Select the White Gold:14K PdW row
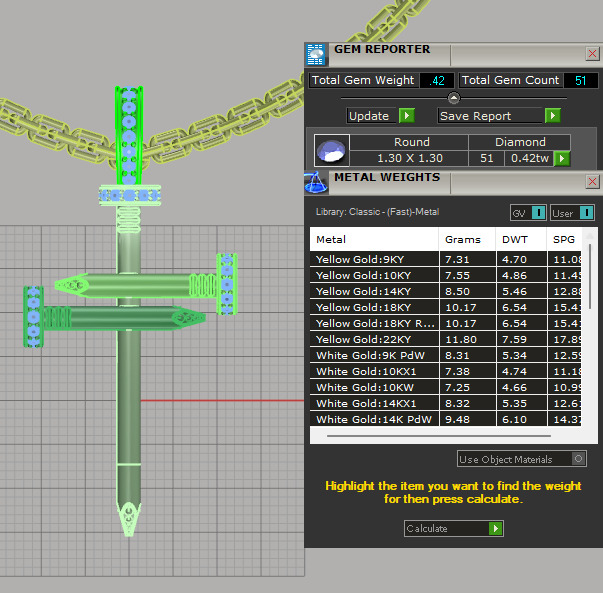Image resolution: width=603 pixels, height=593 pixels. tap(445, 419)
